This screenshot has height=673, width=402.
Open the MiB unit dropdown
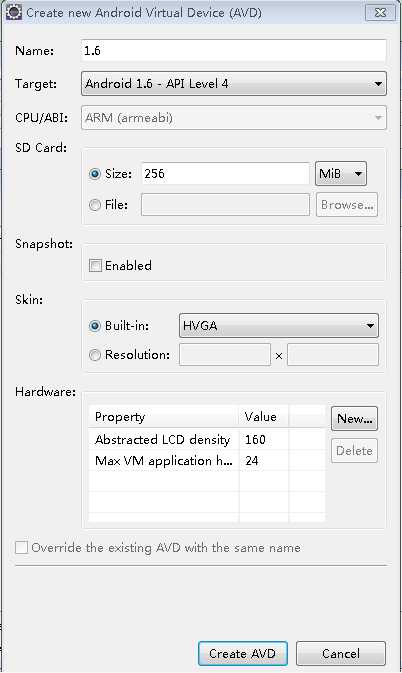pos(341,174)
